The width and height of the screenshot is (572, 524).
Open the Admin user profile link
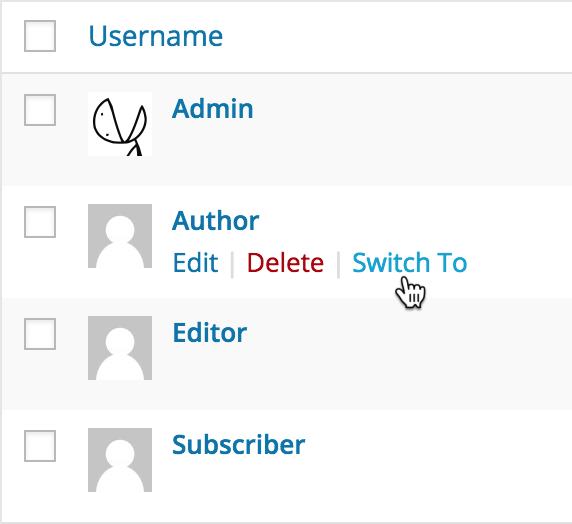coord(213,109)
